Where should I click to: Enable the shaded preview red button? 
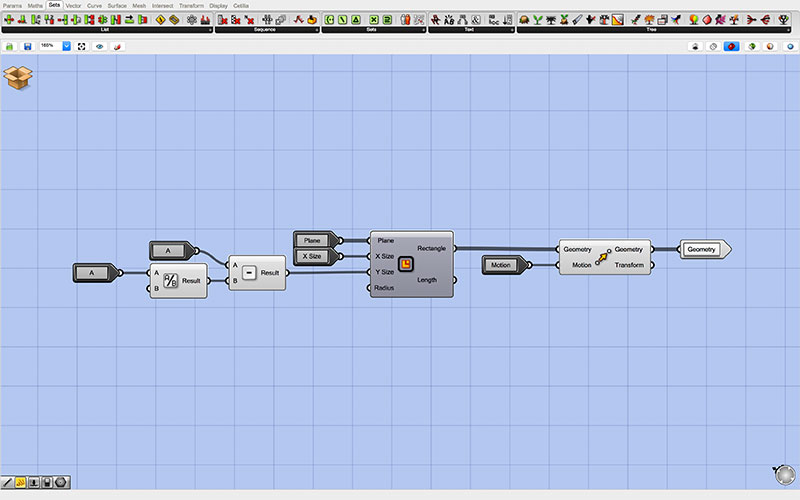[731, 46]
